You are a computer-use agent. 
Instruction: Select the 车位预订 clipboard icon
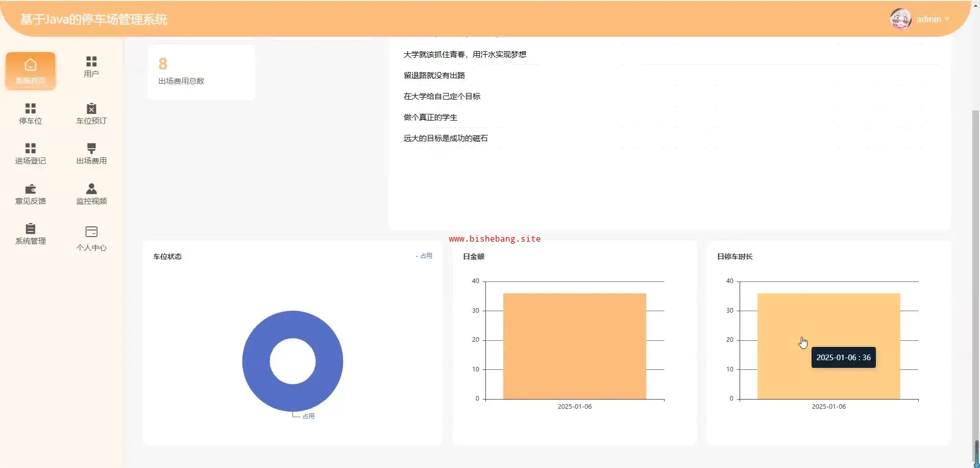coord(91,108)
